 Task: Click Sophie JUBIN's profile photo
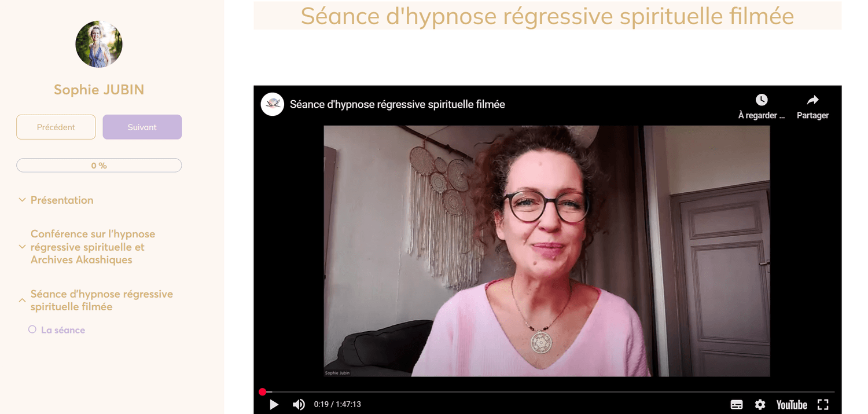point(99,44)
